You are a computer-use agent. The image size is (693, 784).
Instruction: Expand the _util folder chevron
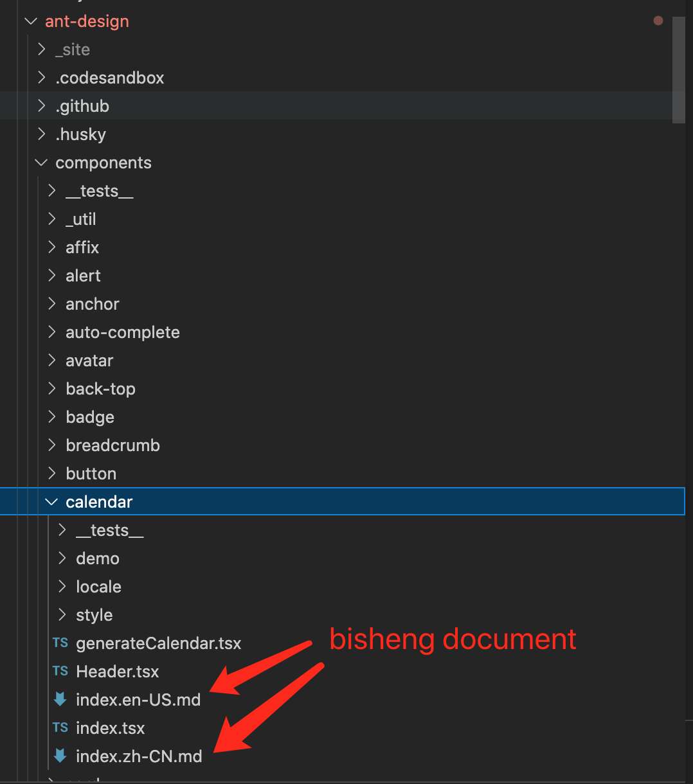(52, 219)
